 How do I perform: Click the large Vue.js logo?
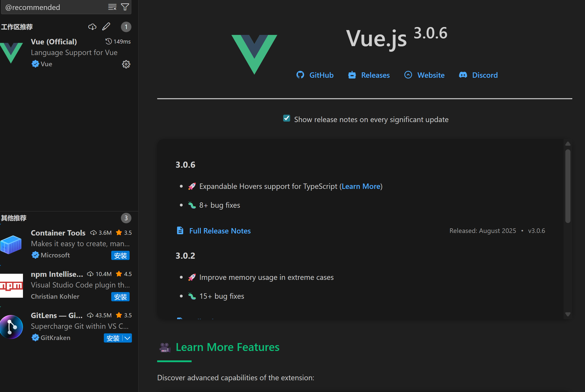pos(254,54)
